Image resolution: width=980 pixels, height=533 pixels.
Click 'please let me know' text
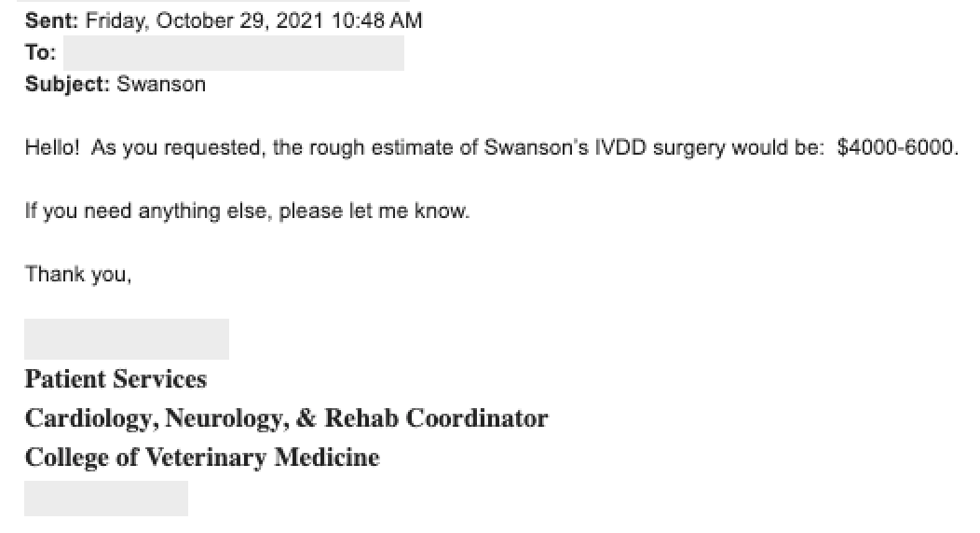pyautogui.click(x=373, y=212)
